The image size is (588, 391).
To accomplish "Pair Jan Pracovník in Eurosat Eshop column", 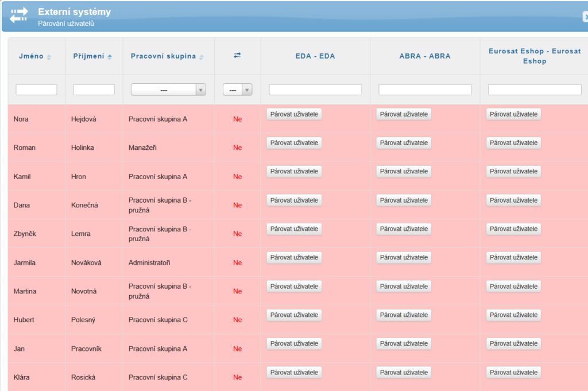I will coord(514,343).
